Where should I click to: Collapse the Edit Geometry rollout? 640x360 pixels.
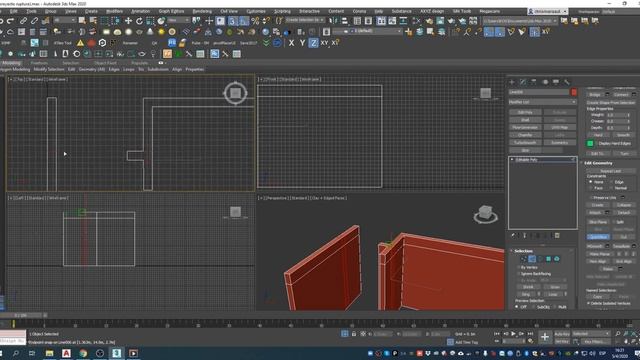[x=598, y=163]
